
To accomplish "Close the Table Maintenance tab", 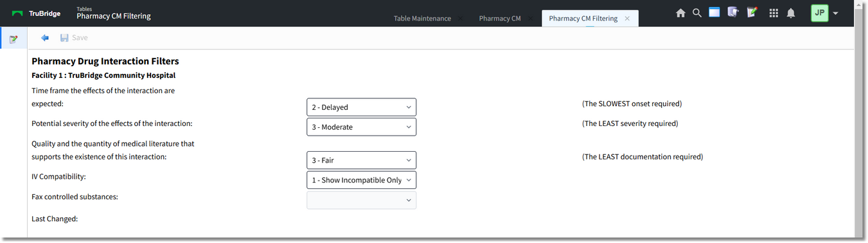I will coord(461,19).
